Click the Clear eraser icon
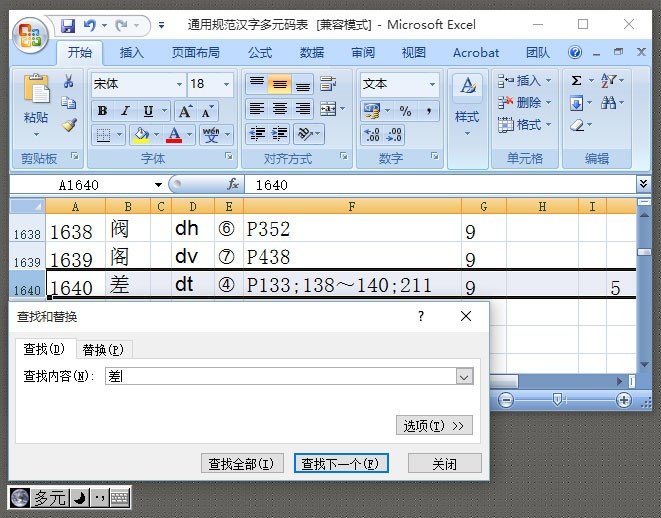The image size is (661, 518). tap(577, 125)
